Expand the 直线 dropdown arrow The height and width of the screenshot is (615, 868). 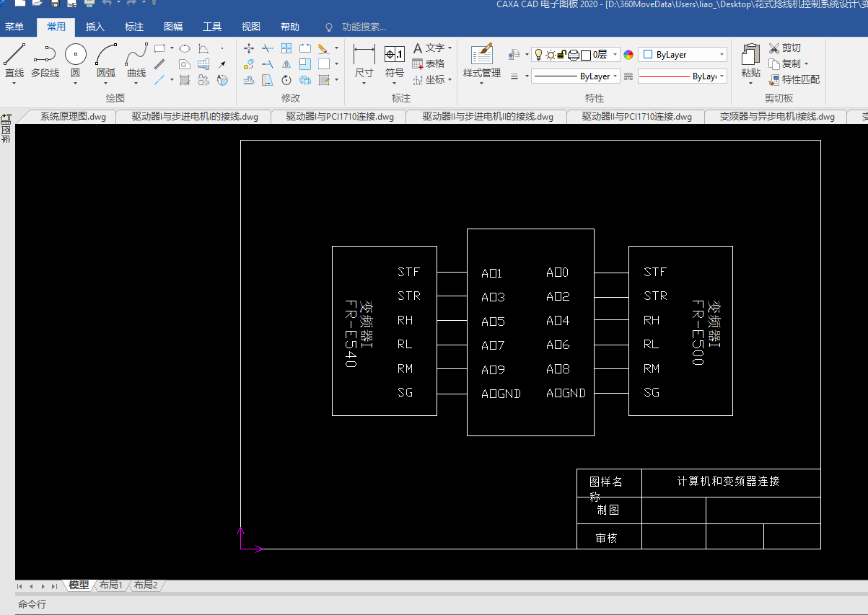click(x=14, y=83)
